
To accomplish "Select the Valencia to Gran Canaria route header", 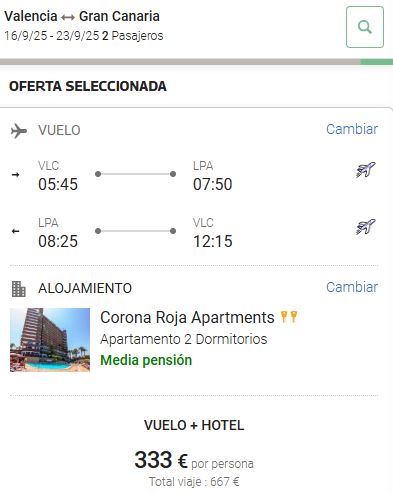I will pyautogui.click(x=82, y=16).
